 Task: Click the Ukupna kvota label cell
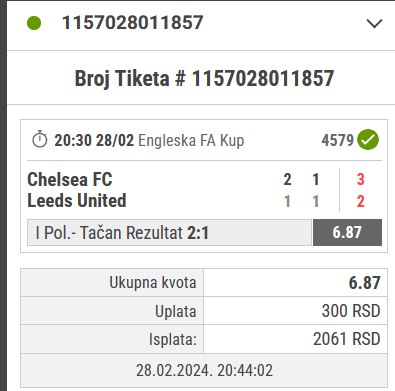coord(112,282)
